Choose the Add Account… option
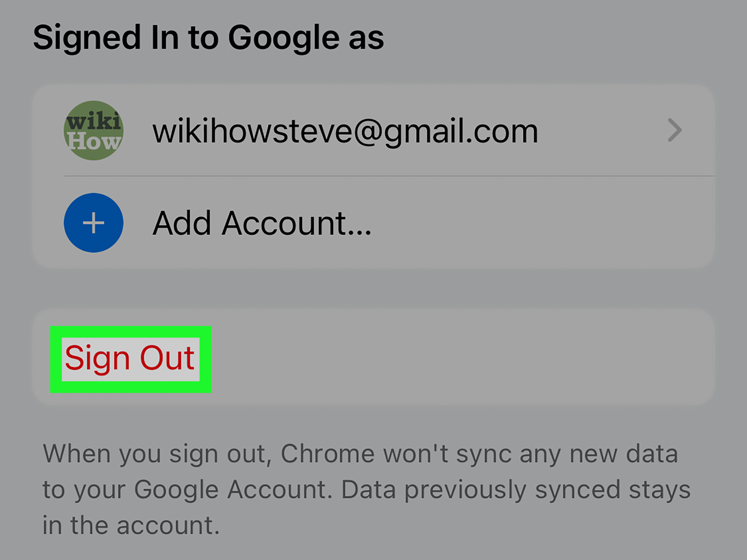The image size is (747, 560). (262, 223)
